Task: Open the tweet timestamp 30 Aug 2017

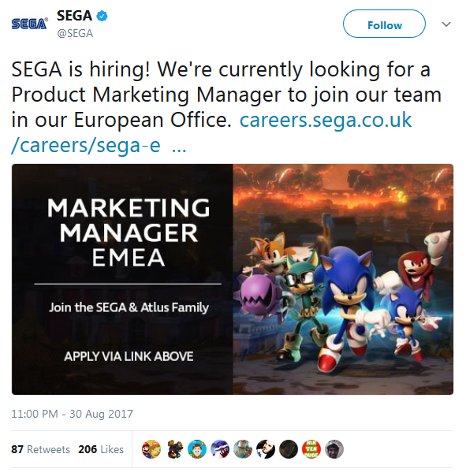Action: tap(72, 414)
